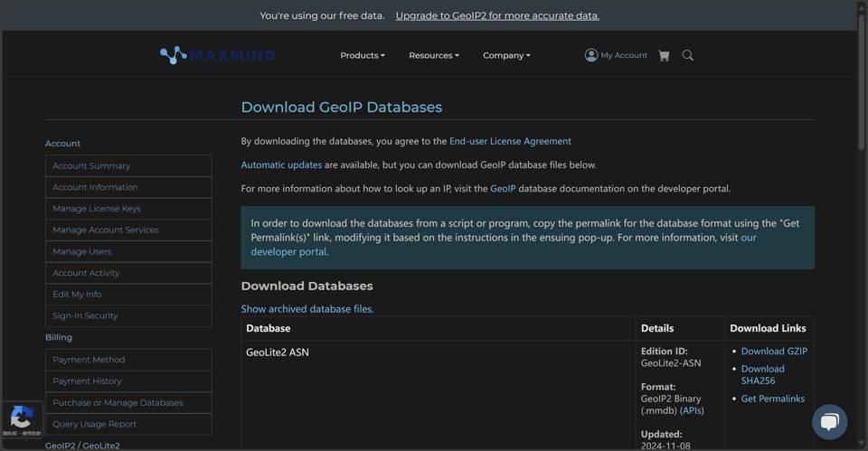Select Manage License Keys in sidebar
This screenshot has height=451, width=868.
[97, 209]
